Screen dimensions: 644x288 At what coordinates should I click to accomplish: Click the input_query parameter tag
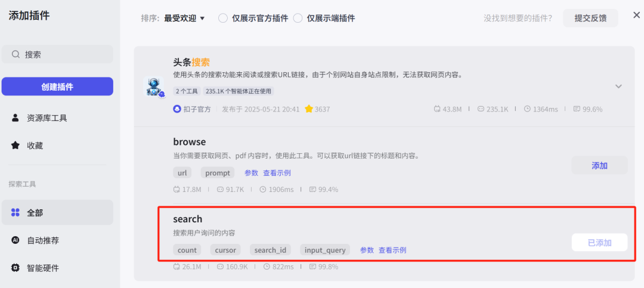(326, 250)
